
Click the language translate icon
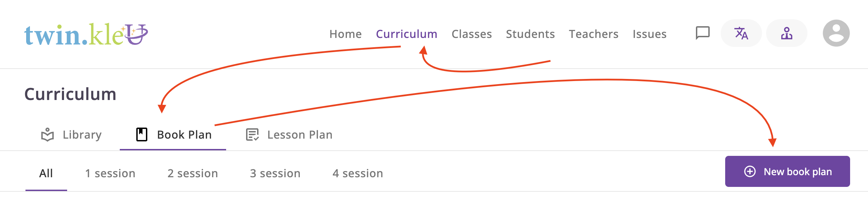pyautogui.click(x=741, y=33)
